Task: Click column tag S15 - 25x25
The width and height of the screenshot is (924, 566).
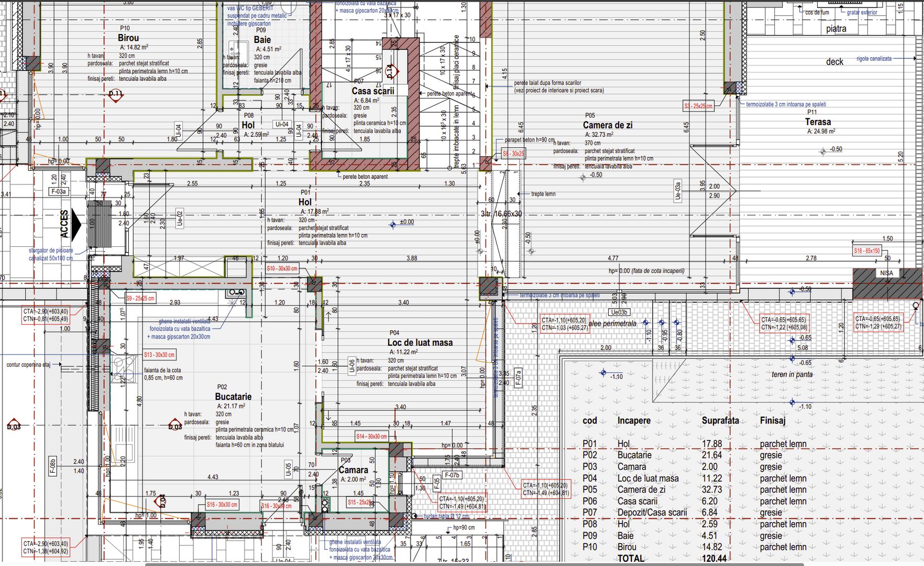Action: (x=359, y=502)
